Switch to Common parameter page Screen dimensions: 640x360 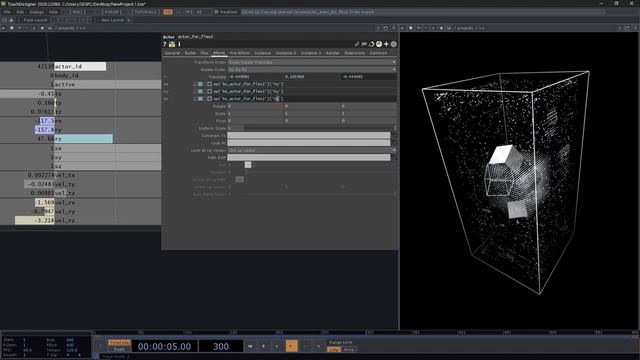(378, 53)
